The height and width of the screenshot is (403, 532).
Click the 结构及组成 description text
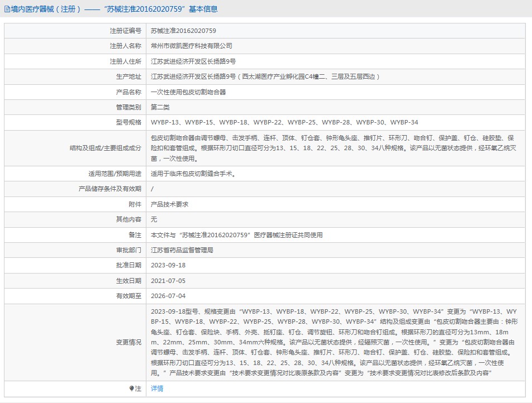coord(333,148)
